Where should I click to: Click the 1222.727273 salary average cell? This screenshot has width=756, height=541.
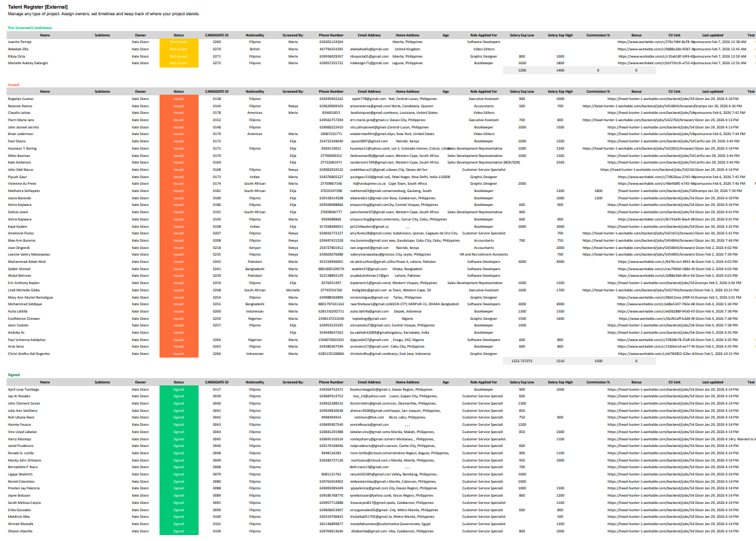click(522, 361)
